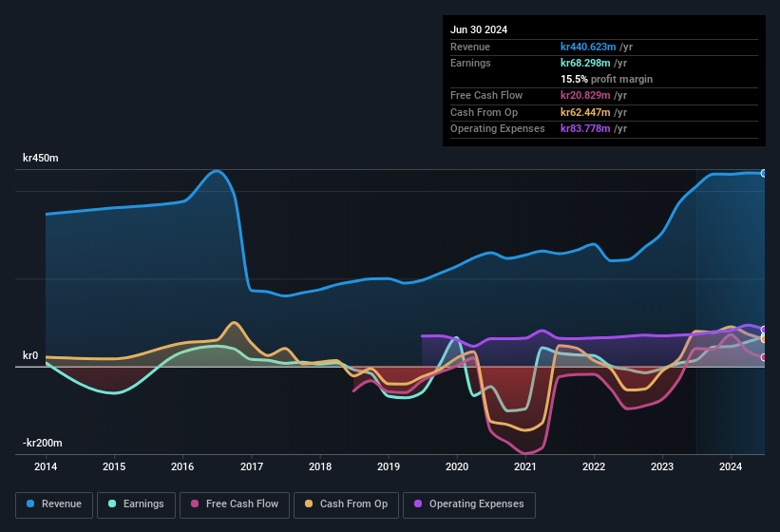780x532 pixels.
Task: Toggle the Cash From Op legend button
Action: pyautogui.click(x=346, y=504)
